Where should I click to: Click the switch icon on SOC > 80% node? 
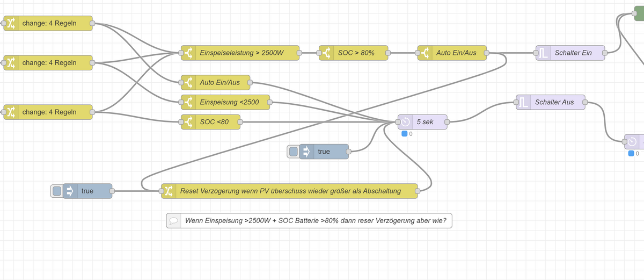click(x=327, y=53)
